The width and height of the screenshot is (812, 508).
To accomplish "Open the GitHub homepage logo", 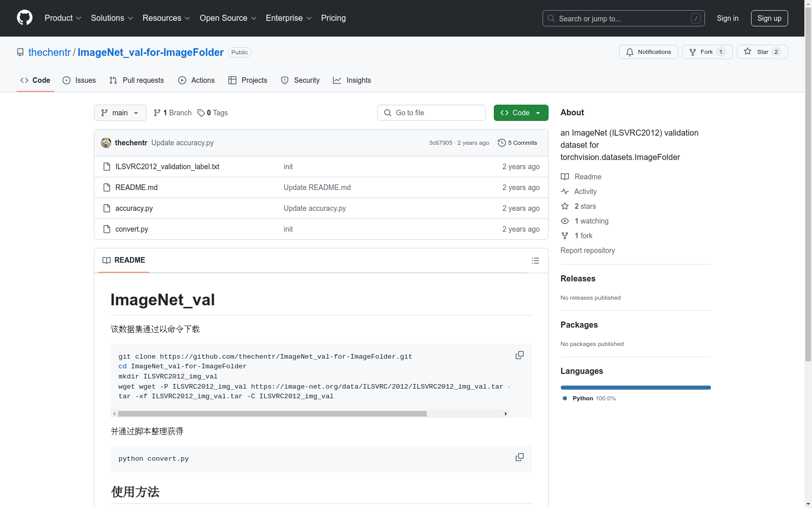I will (24, 18).
